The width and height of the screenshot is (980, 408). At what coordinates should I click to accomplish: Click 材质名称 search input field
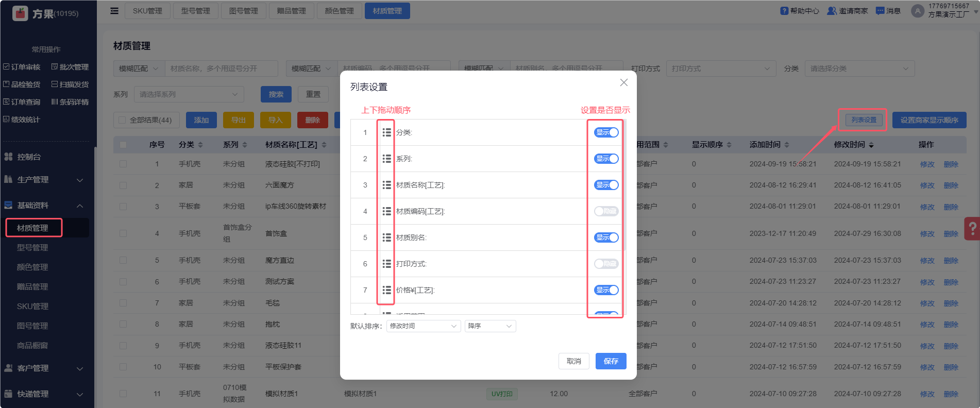click(222, 69)
